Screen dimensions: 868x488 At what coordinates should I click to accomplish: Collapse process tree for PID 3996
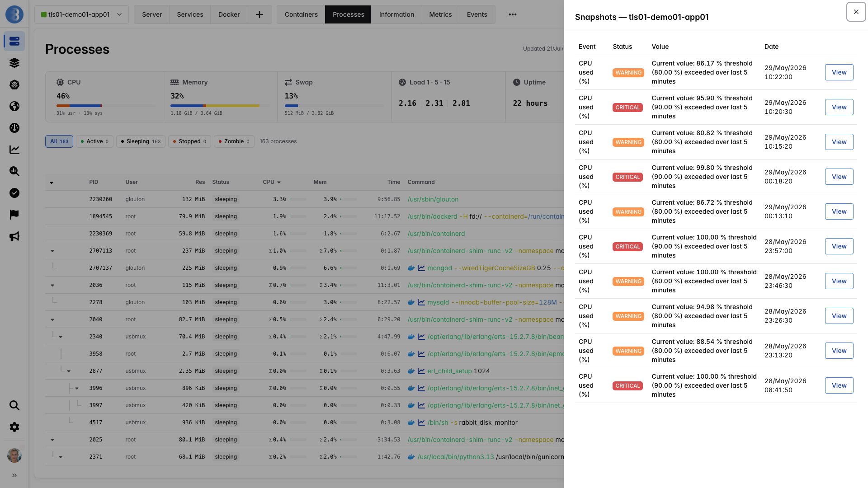(x=77, y=388)
